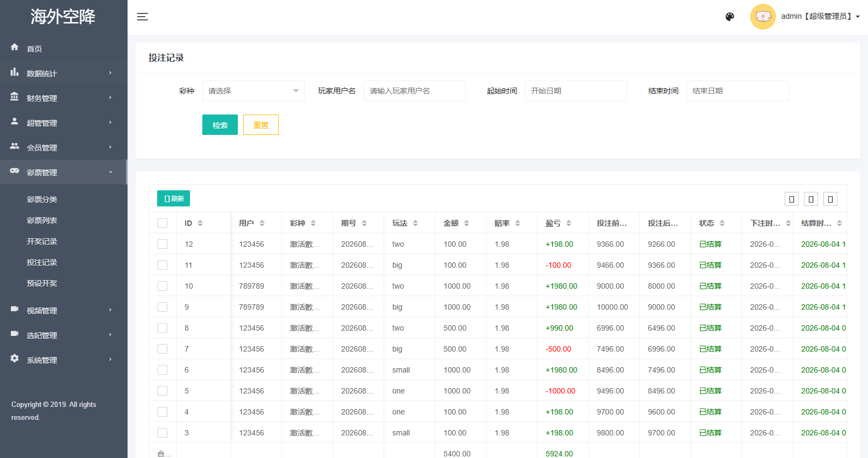Collapse the 彩票管理 menu arrow
868x458 pixels.
110,172
